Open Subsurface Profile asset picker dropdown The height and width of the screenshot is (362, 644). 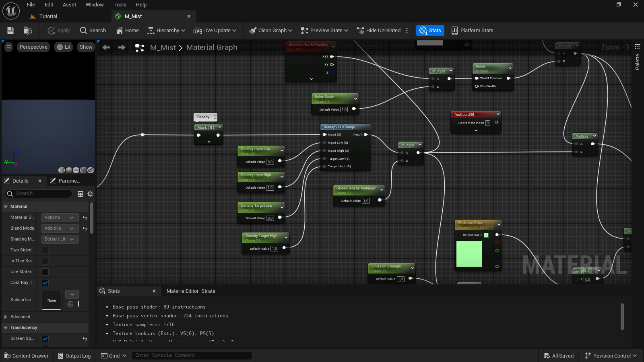pos(72,294)
